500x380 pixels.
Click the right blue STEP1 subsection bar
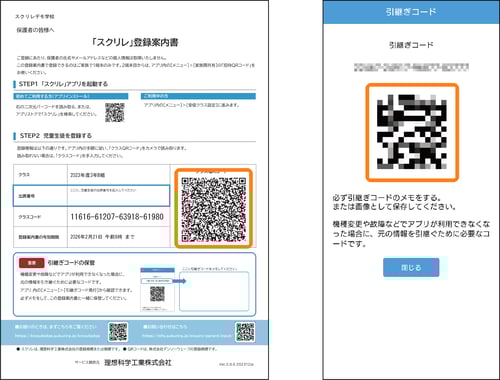(x=198, y=96)
